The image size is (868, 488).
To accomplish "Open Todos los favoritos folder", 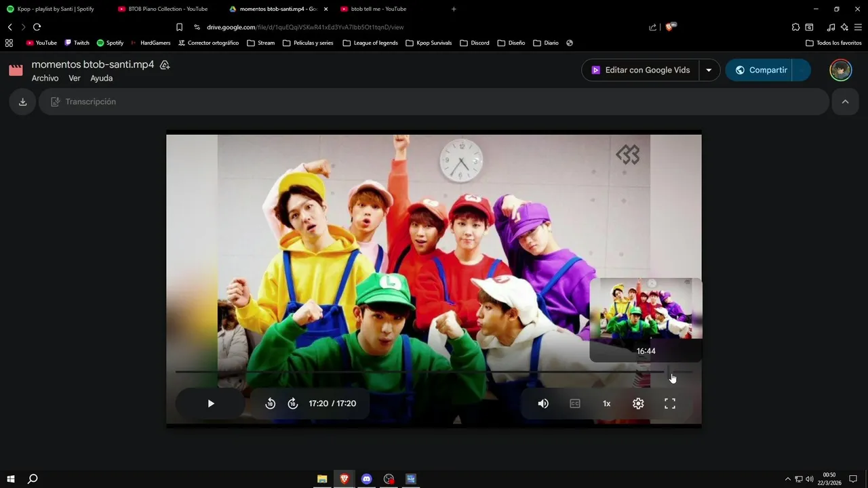I will point(833,43).
